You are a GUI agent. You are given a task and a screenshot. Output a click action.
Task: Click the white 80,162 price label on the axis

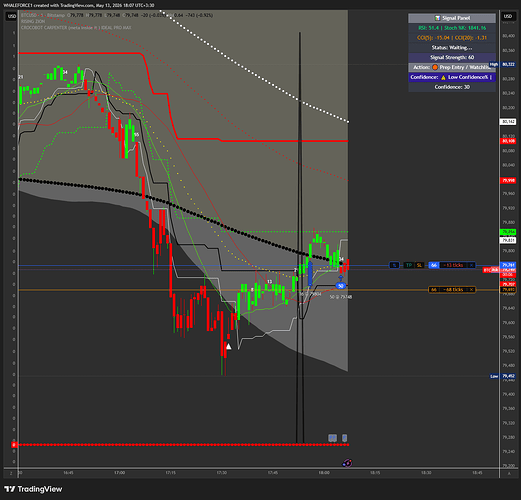coord(508,122)
